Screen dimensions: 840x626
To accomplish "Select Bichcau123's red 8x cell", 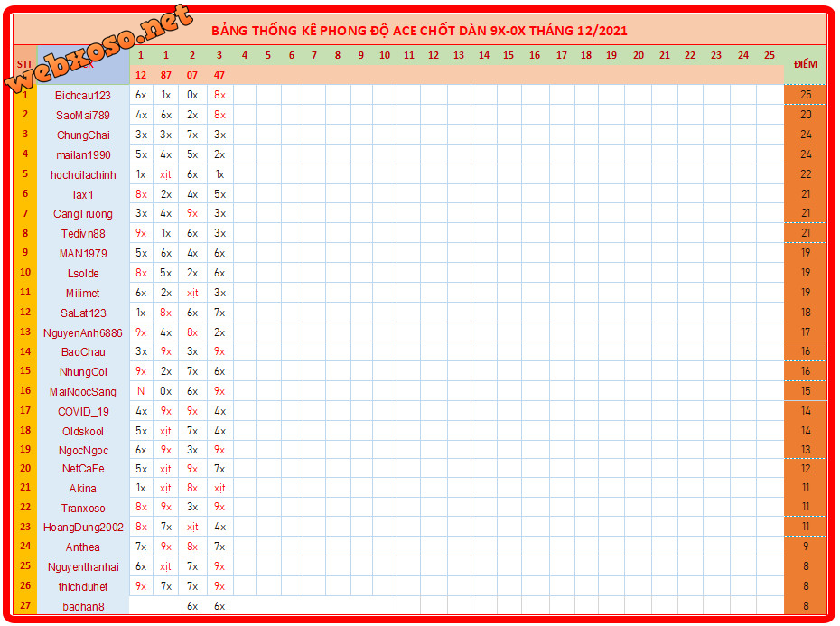I will [x=219, y=96].
